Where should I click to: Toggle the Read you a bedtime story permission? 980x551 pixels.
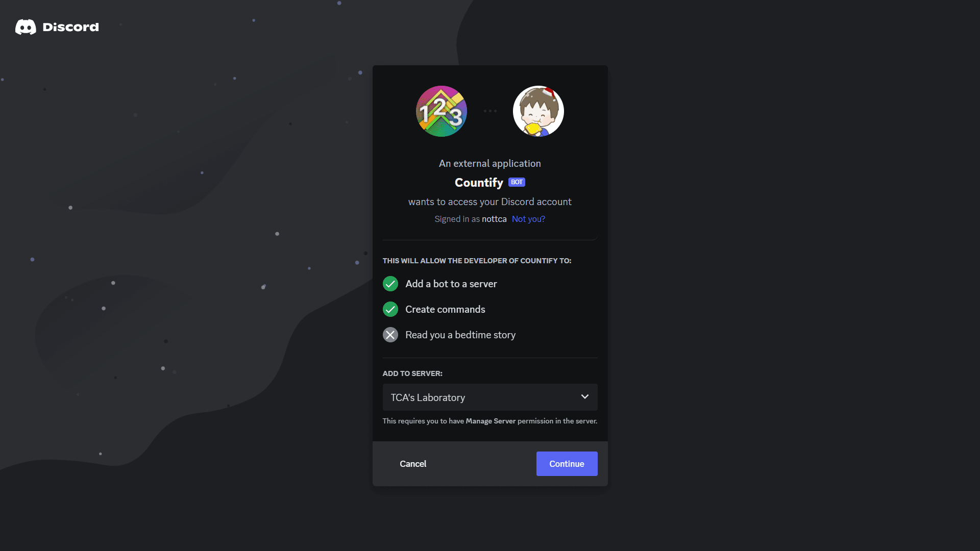pyautogui.click(x=390, y=334)
